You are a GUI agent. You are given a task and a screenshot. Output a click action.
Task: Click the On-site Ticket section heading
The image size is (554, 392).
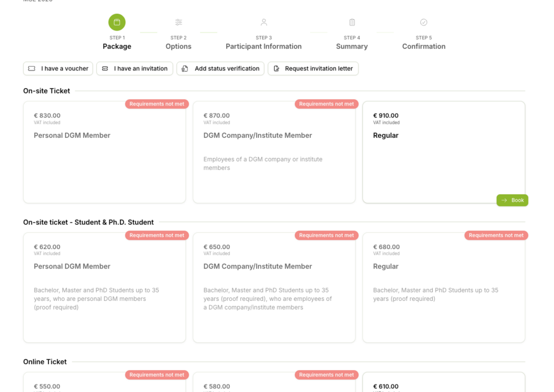[47, 91]
